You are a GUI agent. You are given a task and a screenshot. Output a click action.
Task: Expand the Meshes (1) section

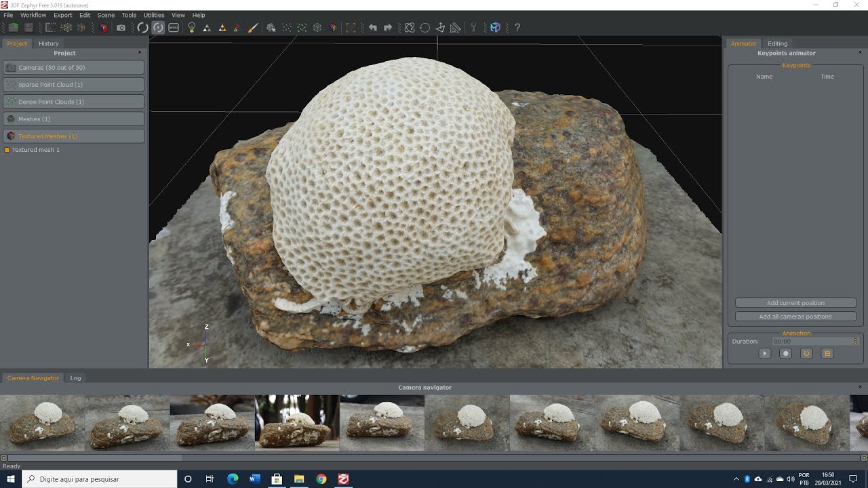(74, 119)
